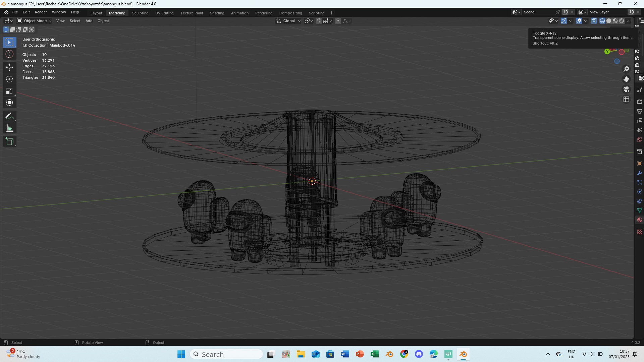Pin the Scene to workspace
Image resolution: width=644 pixels, height=362 pixels.
[558, 12]
